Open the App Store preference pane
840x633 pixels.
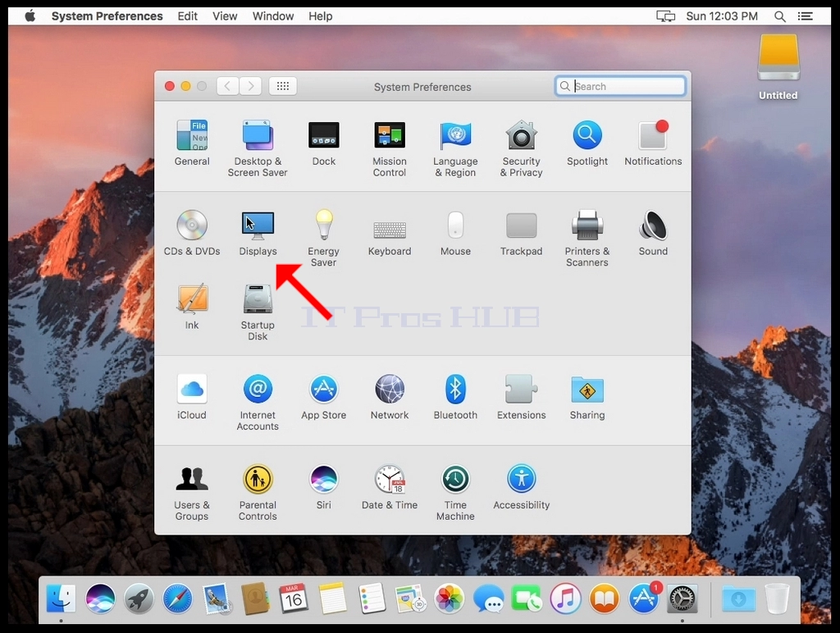click(x=323, y=389)
